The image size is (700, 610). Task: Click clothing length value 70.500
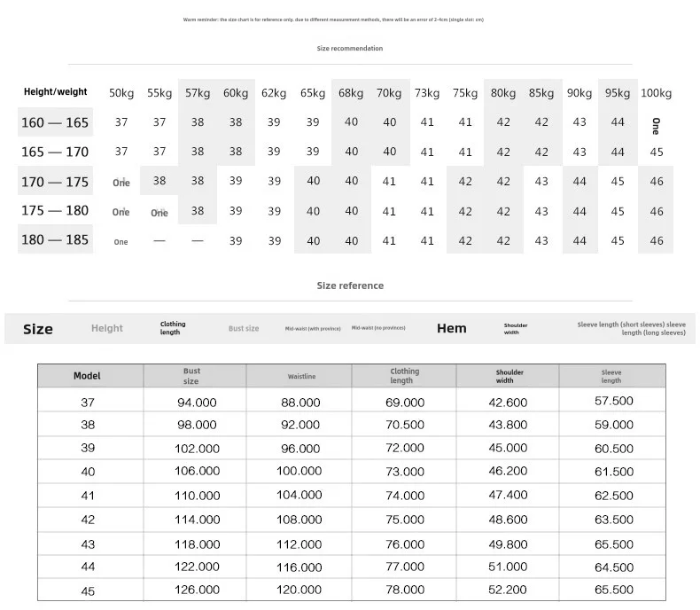pyautogui.click(x=405, y=425)
